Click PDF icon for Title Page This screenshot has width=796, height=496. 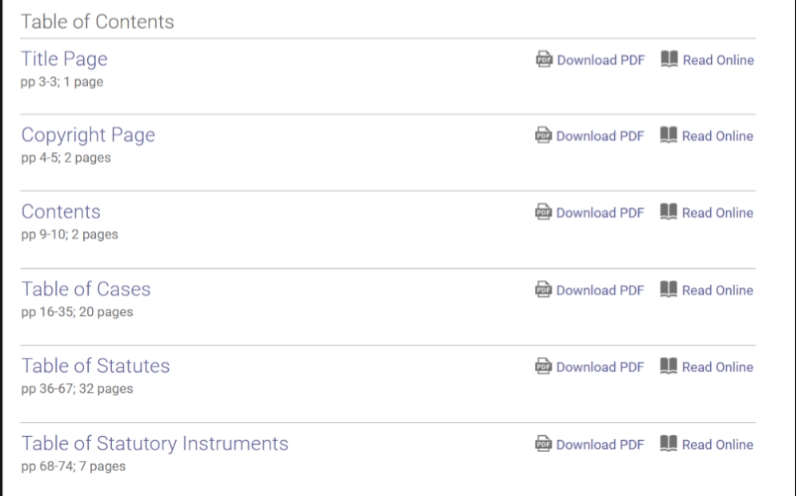pyautogui.click(x=544, y=60)
